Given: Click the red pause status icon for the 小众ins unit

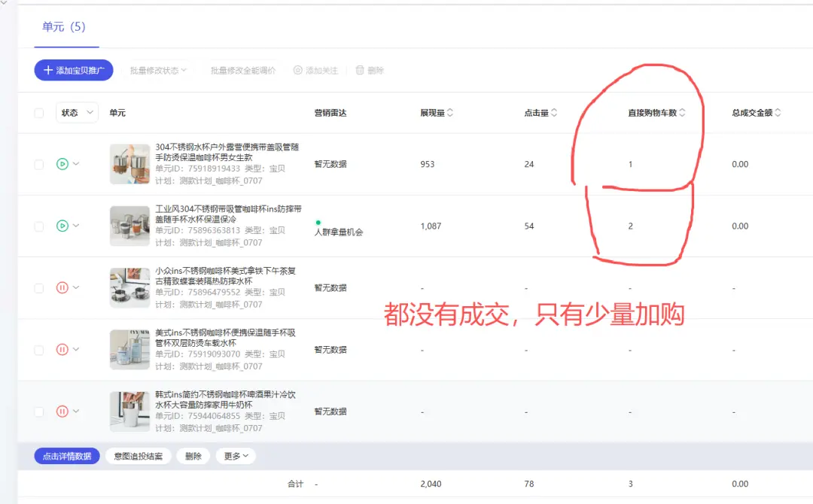Looking at the screenshot, I should coord(62,287).
